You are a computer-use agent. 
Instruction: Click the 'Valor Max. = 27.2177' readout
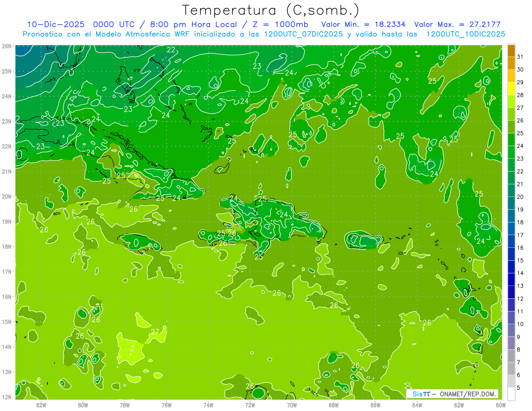pos(457,24)
